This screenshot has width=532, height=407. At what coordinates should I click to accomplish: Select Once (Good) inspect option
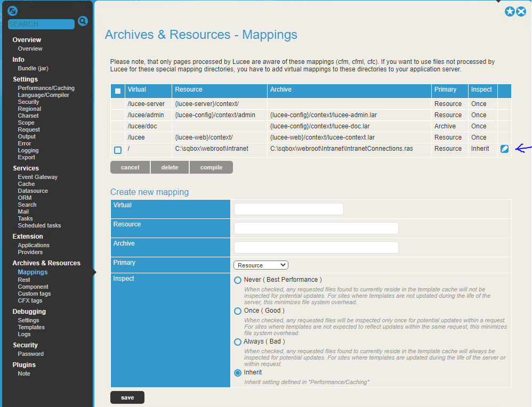(x=238, y=311)
